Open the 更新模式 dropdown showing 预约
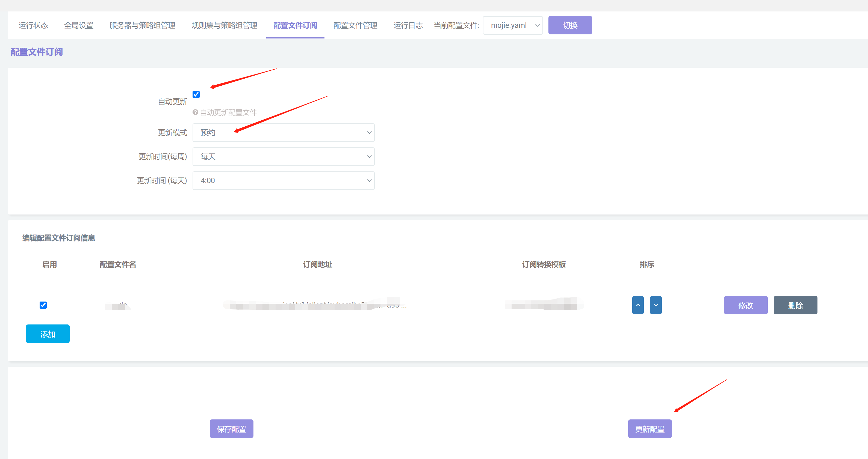868x459 pixels. tap(283, 132)
